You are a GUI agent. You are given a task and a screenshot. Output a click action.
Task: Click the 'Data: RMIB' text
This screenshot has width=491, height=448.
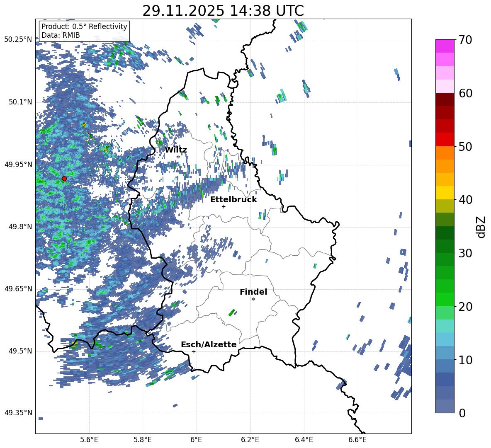tap(61, 35)
